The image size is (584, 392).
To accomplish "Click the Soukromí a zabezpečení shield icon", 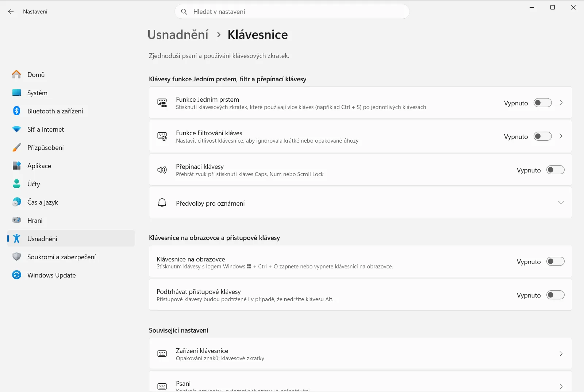I will (x=16, y=257).
